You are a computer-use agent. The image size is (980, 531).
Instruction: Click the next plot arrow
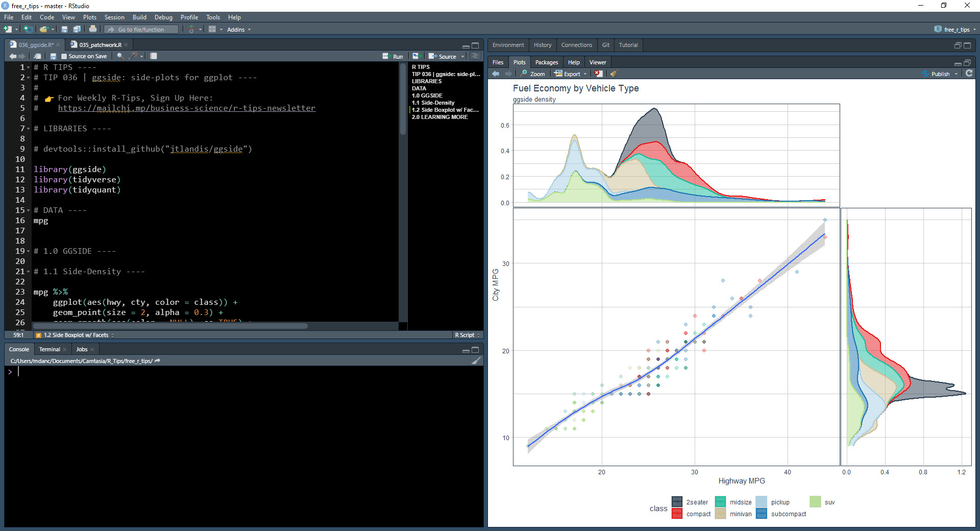click(508, 74)
